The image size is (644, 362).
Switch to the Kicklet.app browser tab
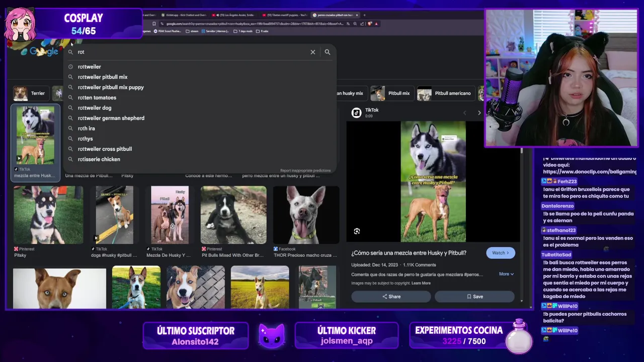click(x=183, y=15)
